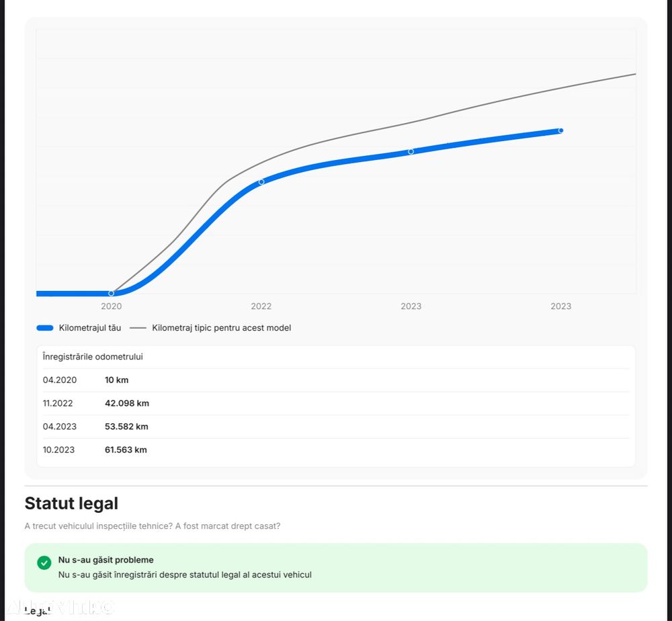Toggle the "Kilometrajul tău" legend label
Image resolution: width=672 pixels, height=621 pixels.
point(90,328)
